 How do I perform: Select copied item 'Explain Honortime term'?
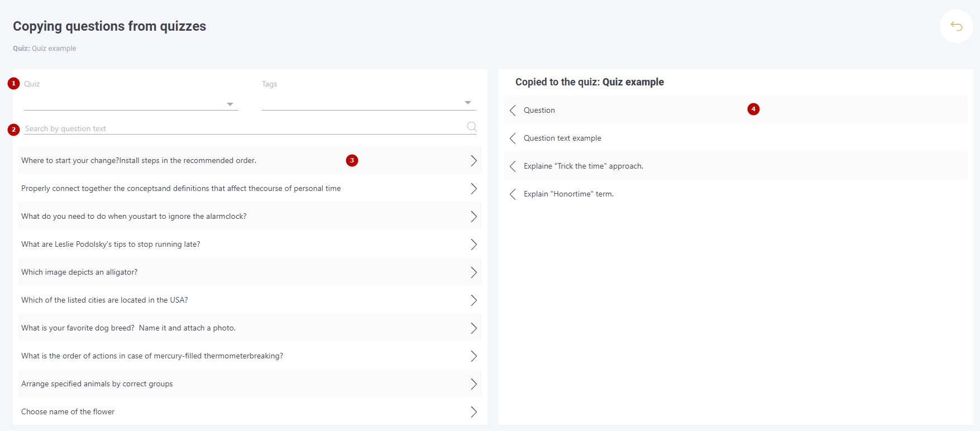(x=568, y=194)
